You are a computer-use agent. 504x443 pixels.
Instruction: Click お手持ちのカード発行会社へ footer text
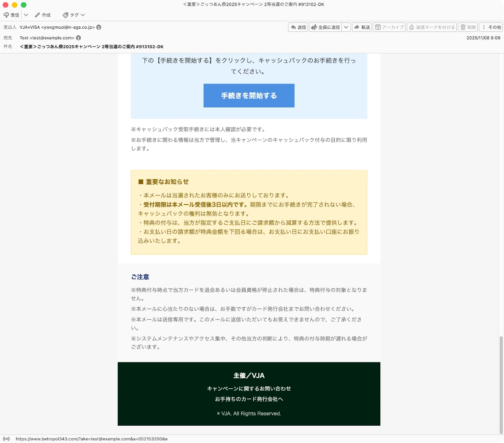point(249,399)
